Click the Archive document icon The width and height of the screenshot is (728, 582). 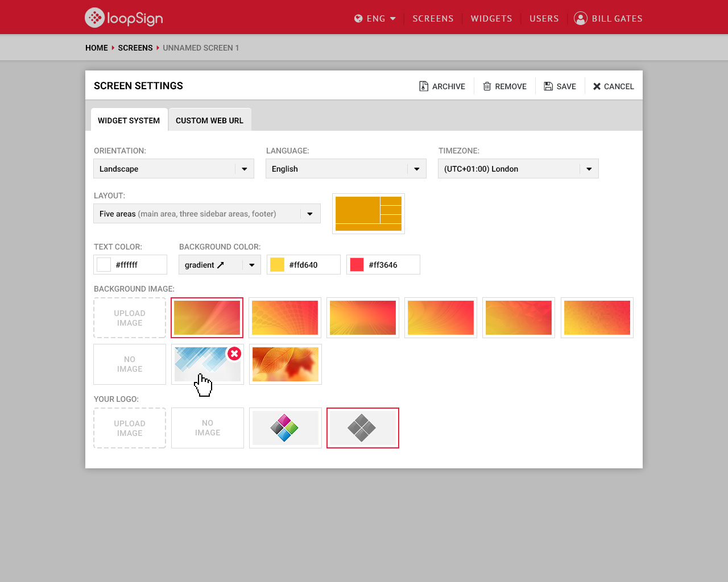pos(424,86)
